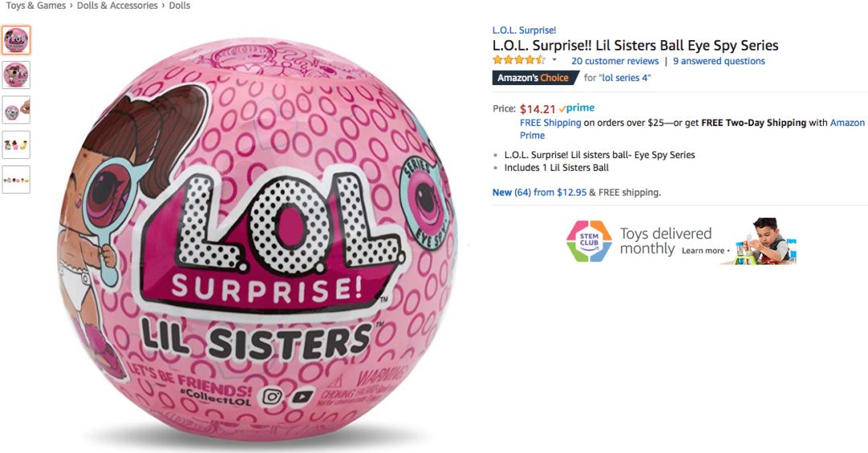
Task: Go to Dolls breadcrumb category
Action: coord(179,6)
